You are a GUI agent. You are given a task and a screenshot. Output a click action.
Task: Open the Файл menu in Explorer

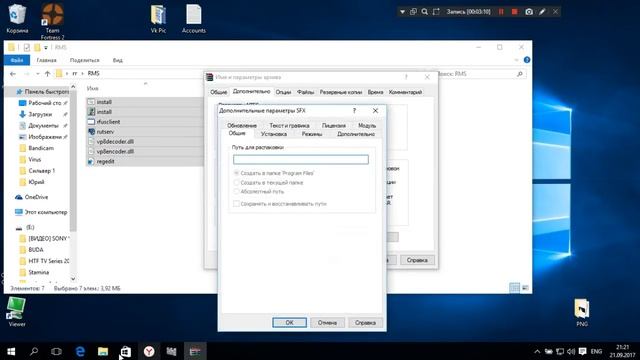coord(17,60)
